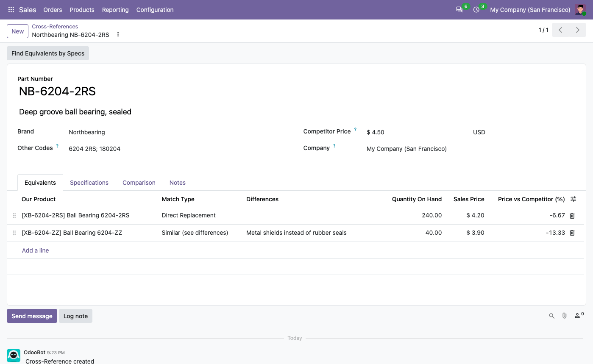Attach files using the paperclip icon
The image size is (593, 364).
[564, 316]
